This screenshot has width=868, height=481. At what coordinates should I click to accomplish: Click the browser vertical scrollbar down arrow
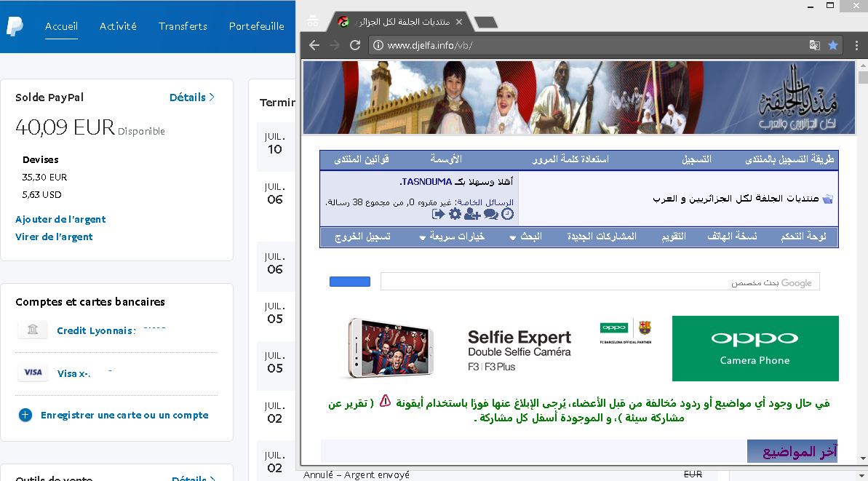coord(863,459)
